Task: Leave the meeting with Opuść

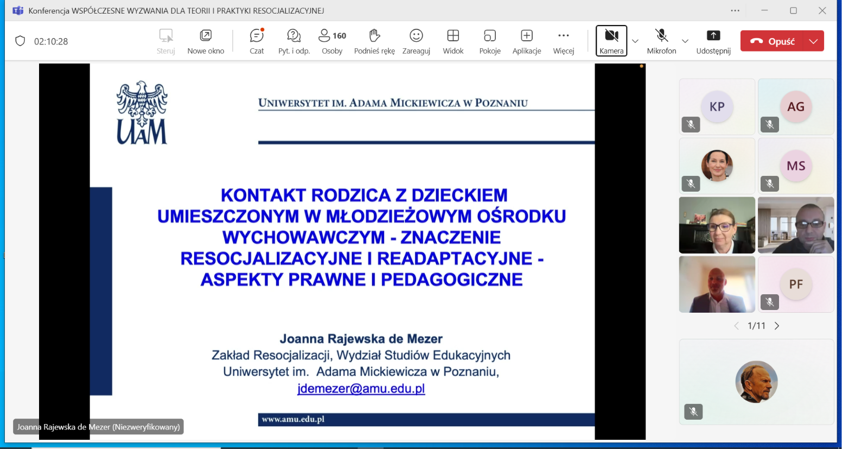Action: click(x=773, y=41)
